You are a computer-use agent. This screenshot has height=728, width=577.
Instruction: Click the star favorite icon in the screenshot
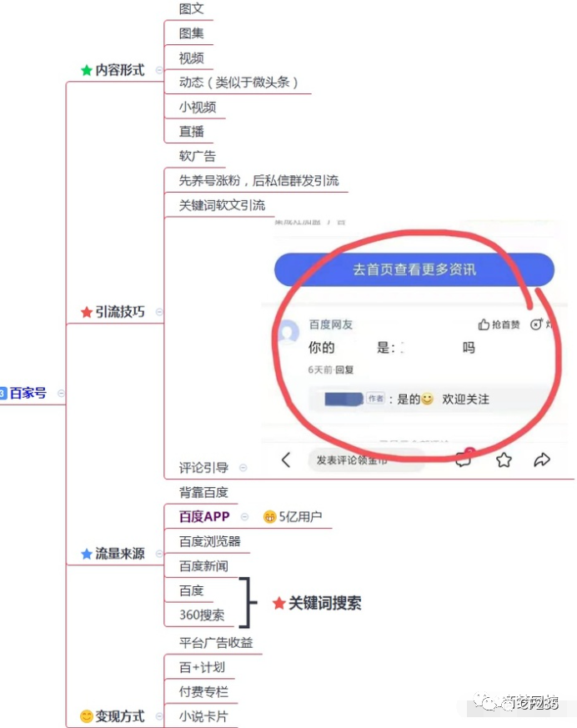pos(504,459)
